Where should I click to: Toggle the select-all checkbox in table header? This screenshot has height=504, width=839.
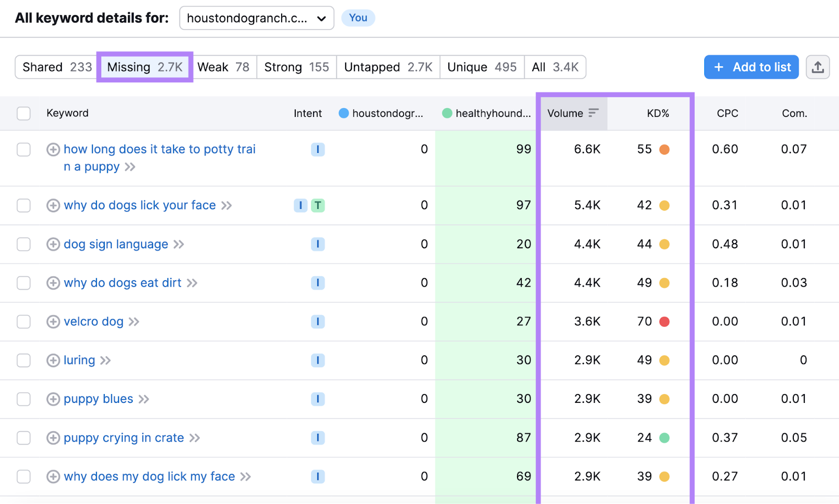click(24, 114)
